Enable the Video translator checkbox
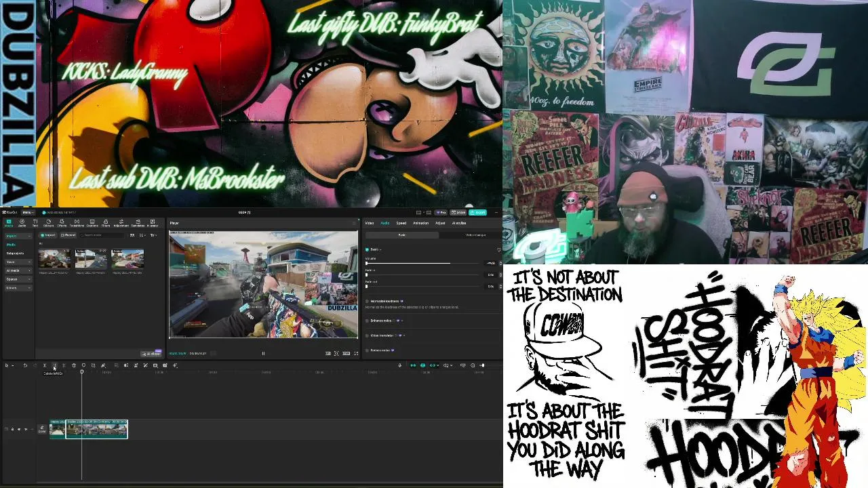This screenshot has height=488, width=868. coord(367,335)
